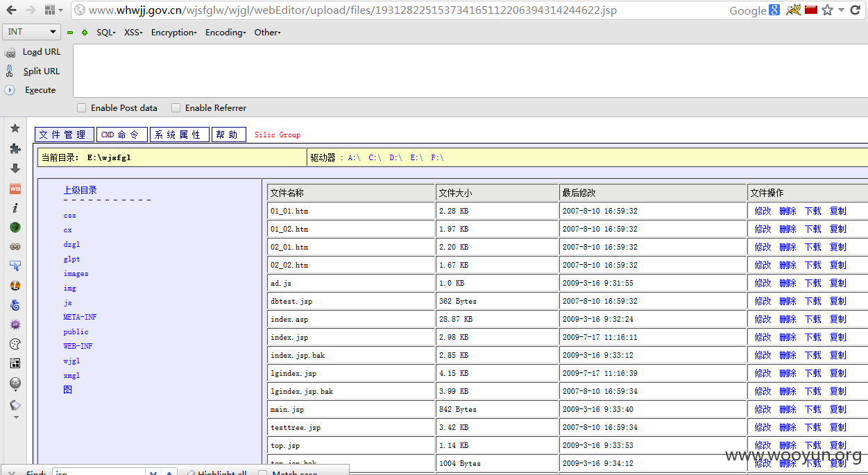Image resolution: width=868 pixels, height=475 pixels.
Task: Bookmark the page with the star icon
Action: 827,10
